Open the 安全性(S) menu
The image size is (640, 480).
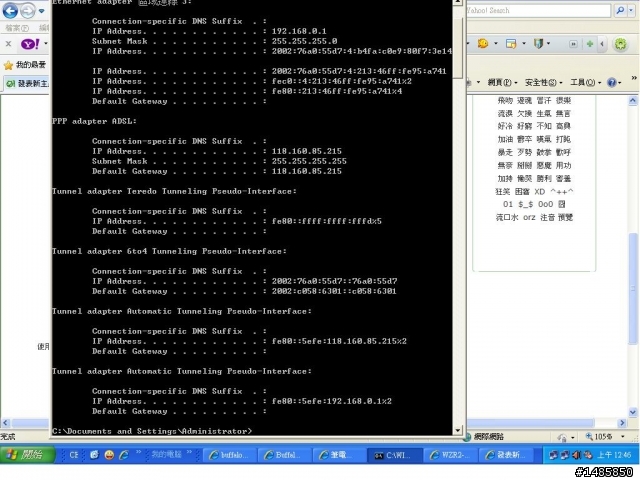(x=543, y=83)
